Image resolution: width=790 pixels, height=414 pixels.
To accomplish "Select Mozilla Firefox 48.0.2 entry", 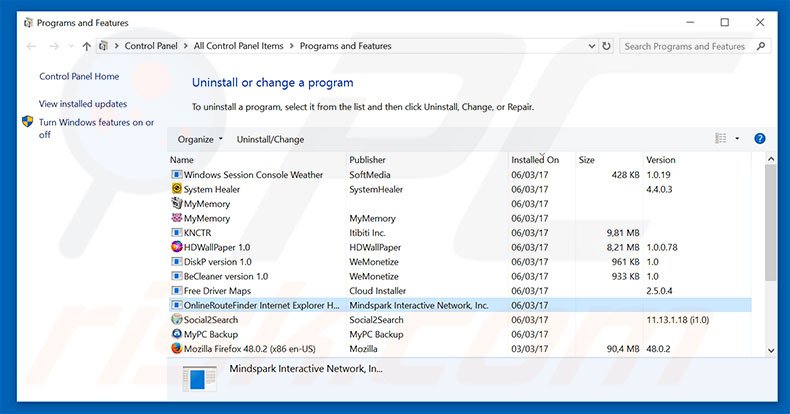I will pyautogui.click(x=459, y=349).
